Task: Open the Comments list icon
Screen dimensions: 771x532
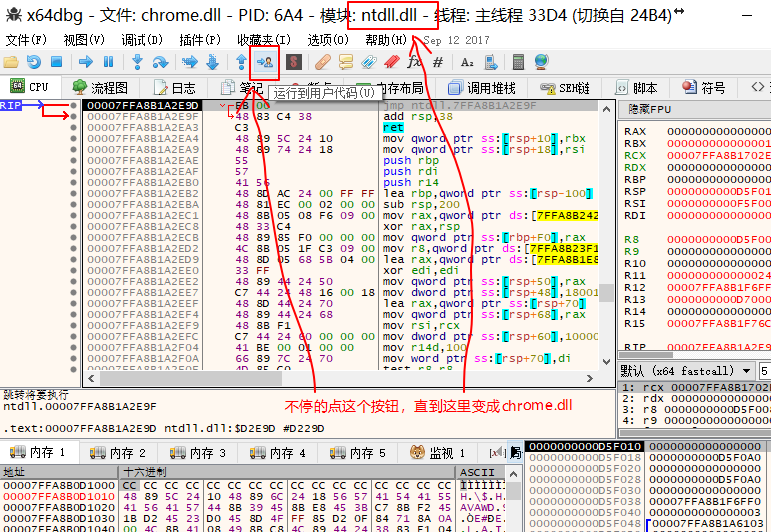Action: point(346,62)
